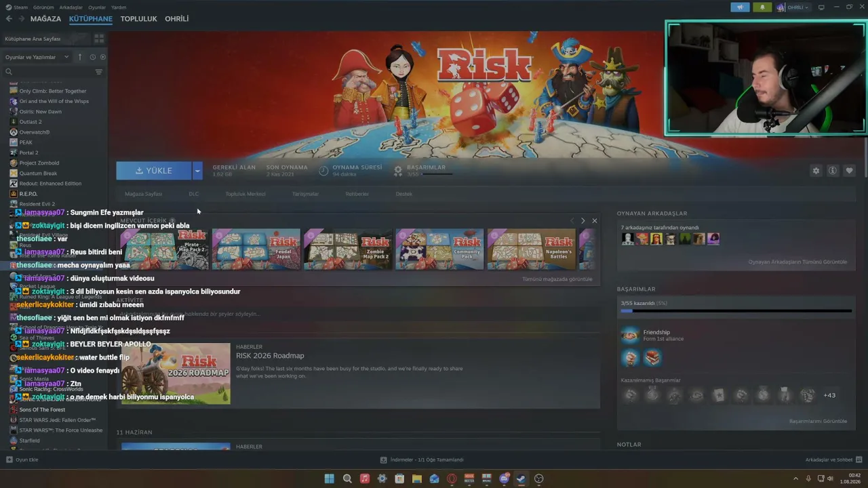Open the Windows Start menu

(330, 479)
